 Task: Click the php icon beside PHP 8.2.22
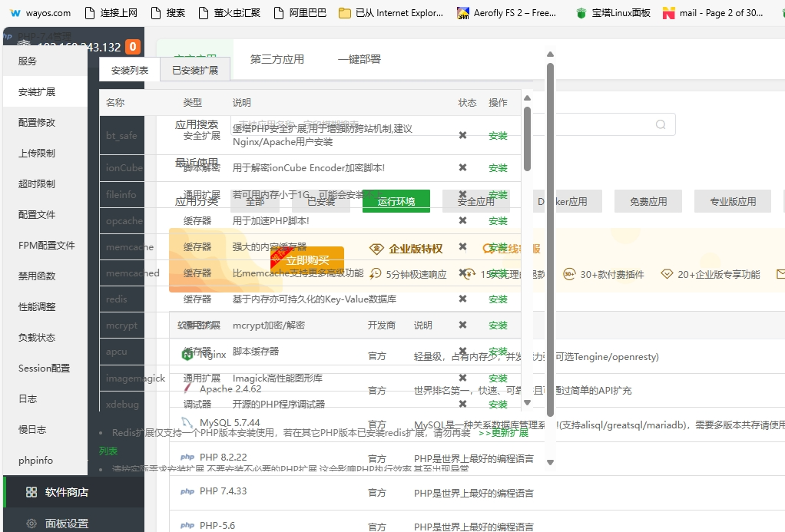point(187,457)
